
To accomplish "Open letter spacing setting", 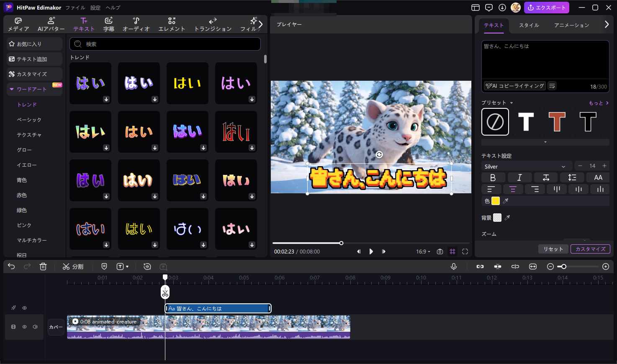I will [x=546, y=177].
